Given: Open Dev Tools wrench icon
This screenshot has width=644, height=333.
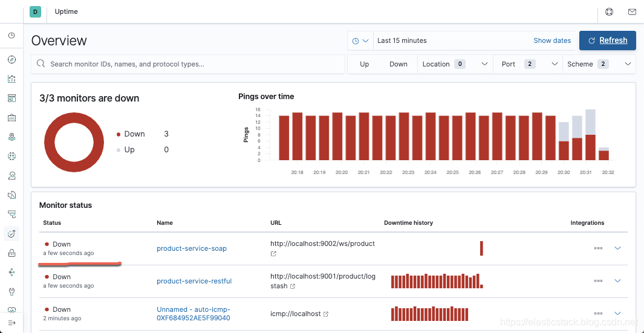Looking at the screenshot, I should click(x=11, y=291).
